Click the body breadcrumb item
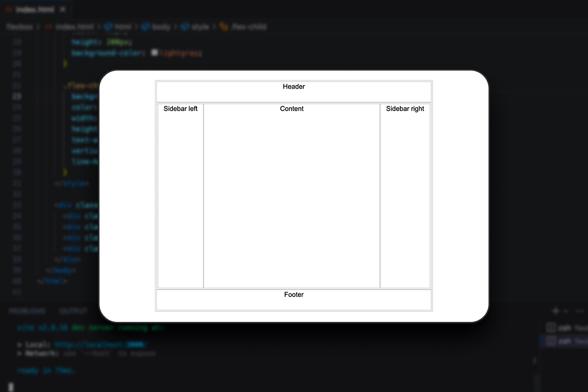588x392 pixels. [156, 27]
